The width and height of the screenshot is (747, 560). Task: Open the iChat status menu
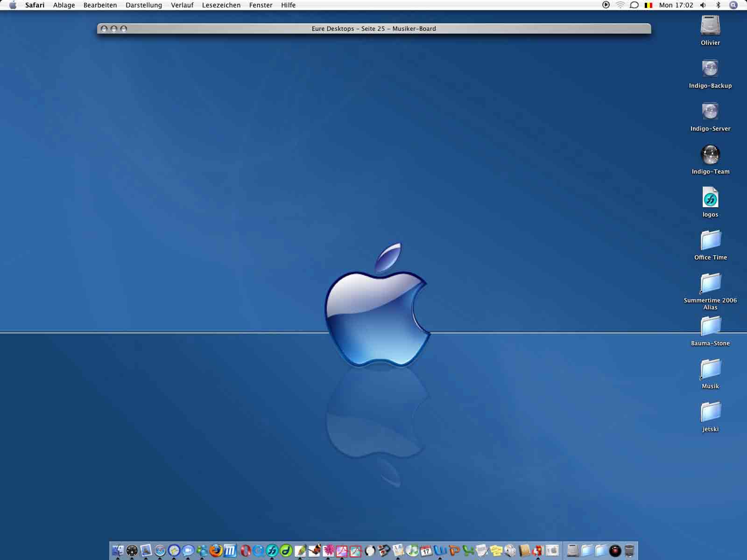pyautogui.click(x=634, y=5)
